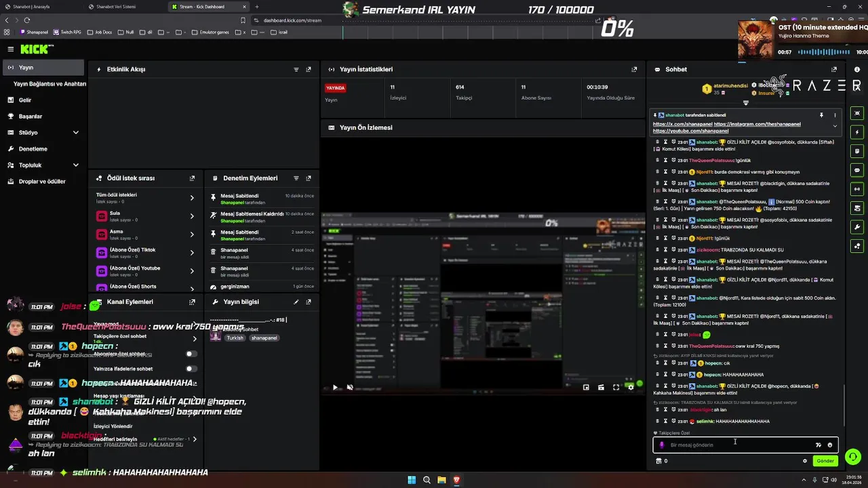This screenshot has width=868, height=488.
Task: Open the stream preview settings gear
Action: point(631,387)
